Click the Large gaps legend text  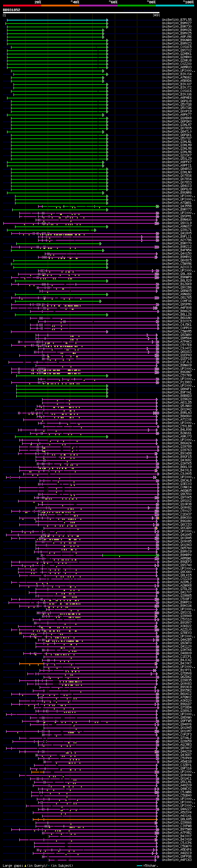click(x=38, y=865)
